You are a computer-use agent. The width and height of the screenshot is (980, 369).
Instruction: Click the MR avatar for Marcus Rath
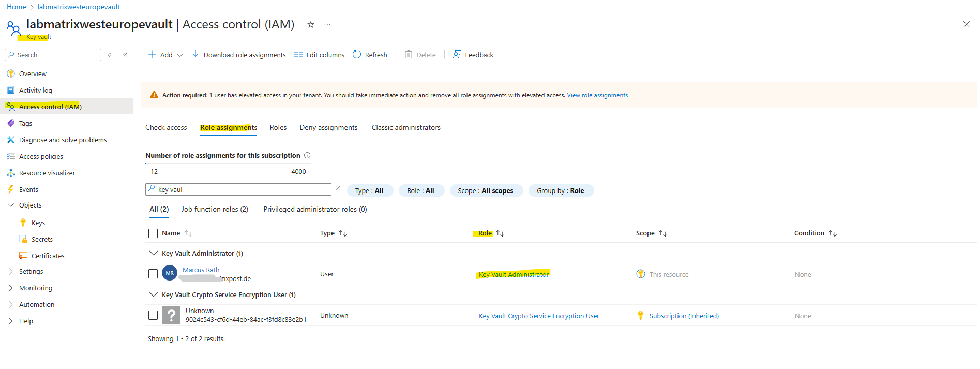pos(170,273)
